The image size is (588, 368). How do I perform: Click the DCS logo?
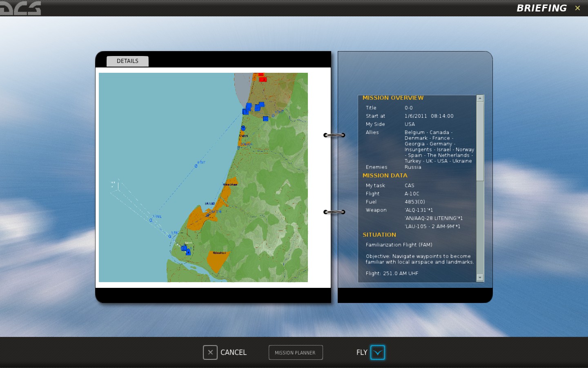[x=20, y=8]
